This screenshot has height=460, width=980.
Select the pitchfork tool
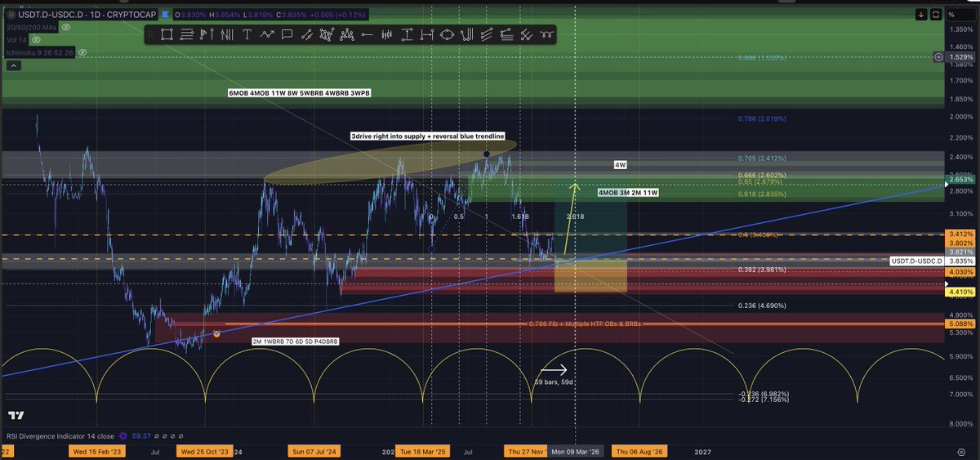click(x=467, y=34)
